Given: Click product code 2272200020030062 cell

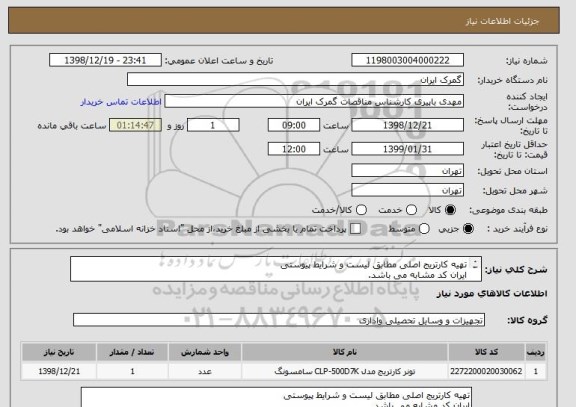Looking at the screenshot, I should point(486,371).
